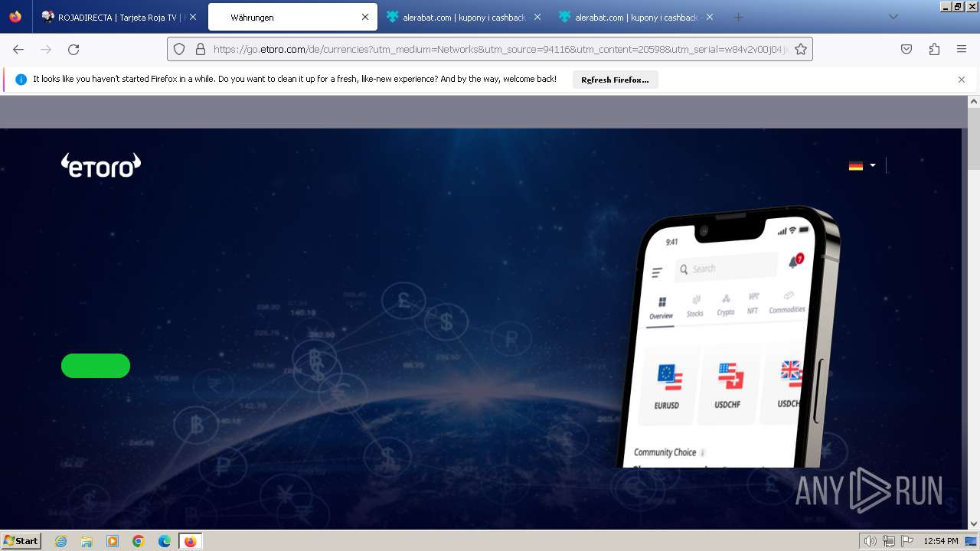Open the Save to Pocket button
Screen dimensions: 980x551
pyautogui.click(x=906, y=49)
